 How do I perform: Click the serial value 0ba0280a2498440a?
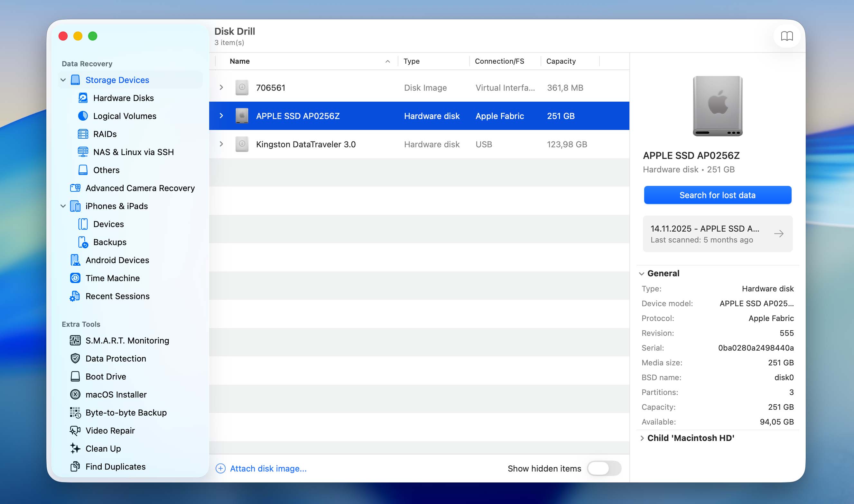click(x=756, y=348)
